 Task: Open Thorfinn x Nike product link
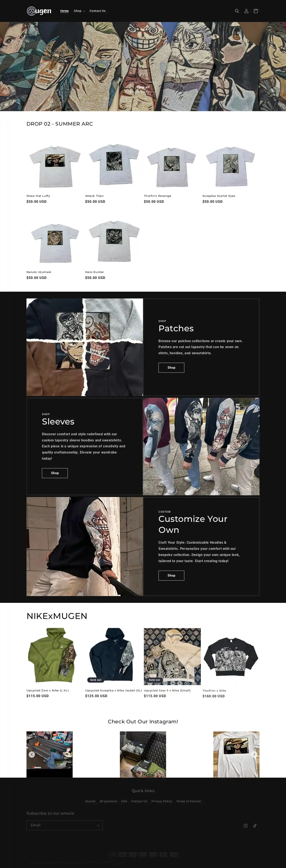pos(214,690)
